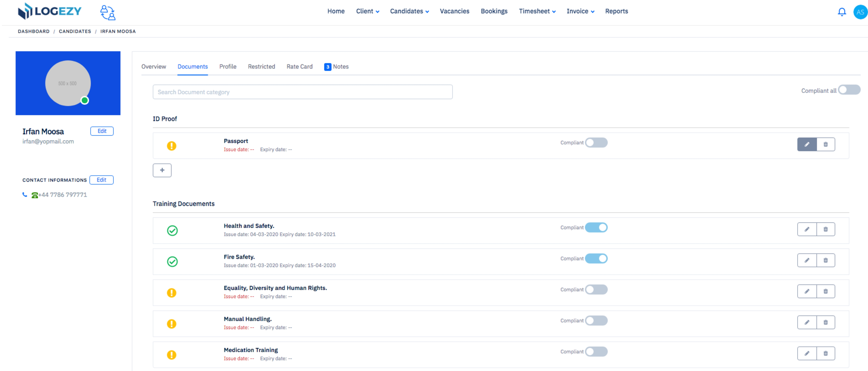Turn on Passport compliant switch
Screen dimensions: 868x371
pos(596,143)
